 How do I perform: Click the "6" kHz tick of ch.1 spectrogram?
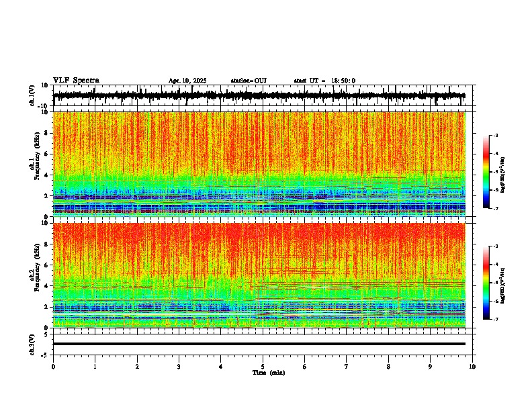click(x=47, y=154)
